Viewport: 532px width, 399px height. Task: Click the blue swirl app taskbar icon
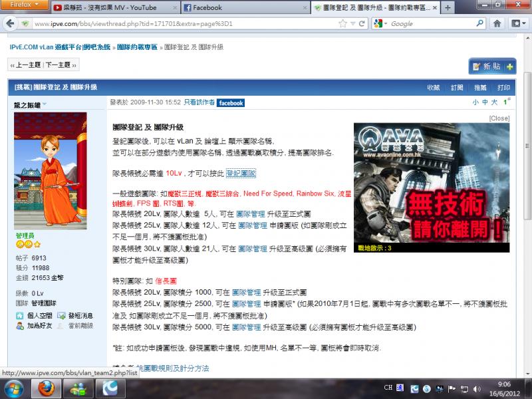tap(110, 389)
